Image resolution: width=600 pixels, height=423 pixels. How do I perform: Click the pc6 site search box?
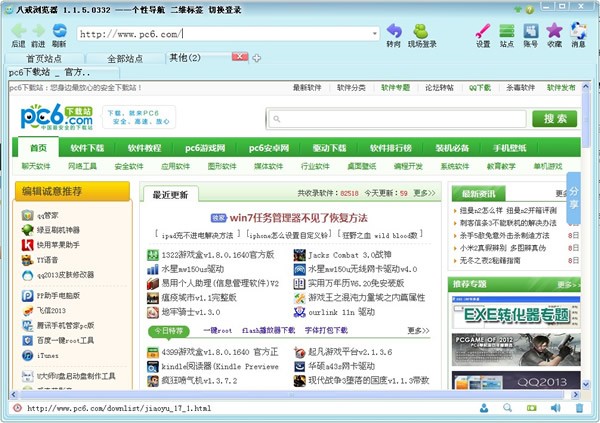click(397, 119)
